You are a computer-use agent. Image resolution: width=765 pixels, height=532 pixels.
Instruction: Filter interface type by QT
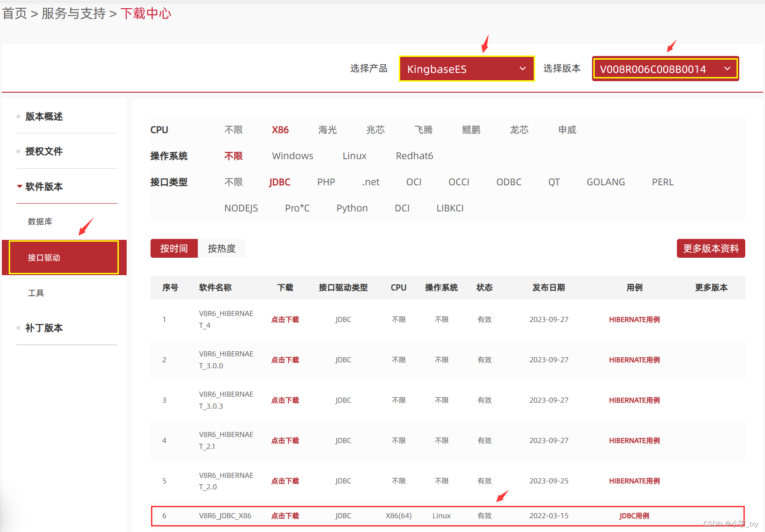pos(554,182)
